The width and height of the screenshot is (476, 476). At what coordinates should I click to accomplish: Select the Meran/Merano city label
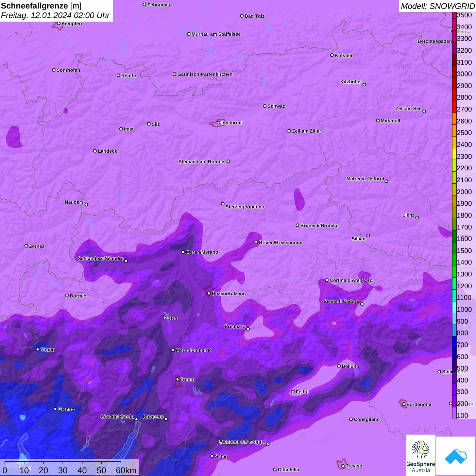coord(202,252)
